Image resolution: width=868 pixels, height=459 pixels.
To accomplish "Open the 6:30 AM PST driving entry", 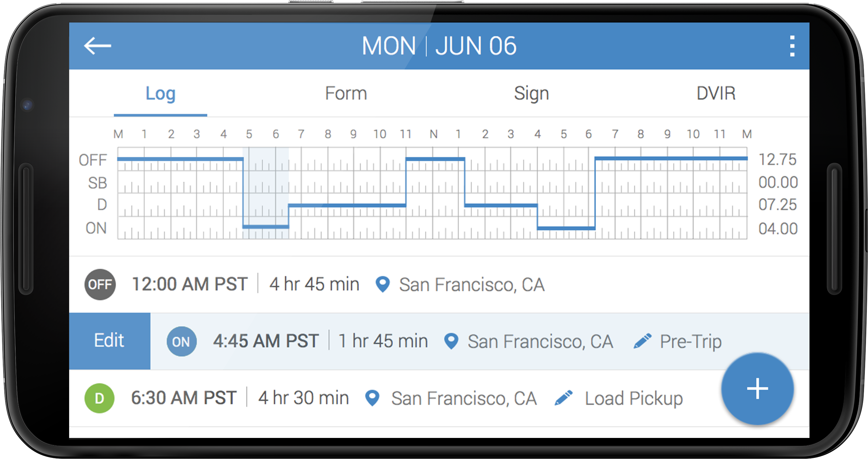I will [439, 398].
